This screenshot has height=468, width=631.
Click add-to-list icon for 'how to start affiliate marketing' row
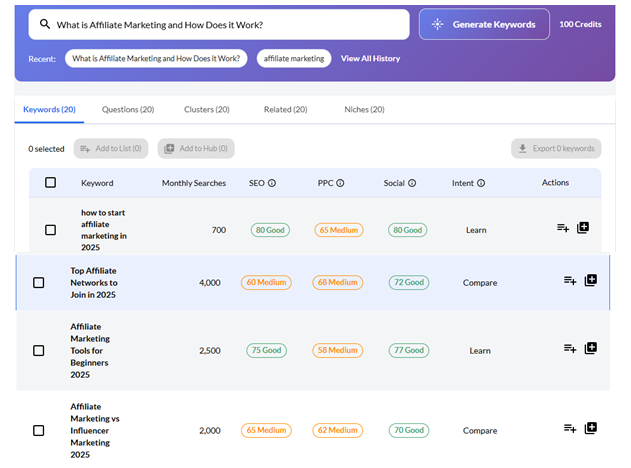tap(563, 228)
